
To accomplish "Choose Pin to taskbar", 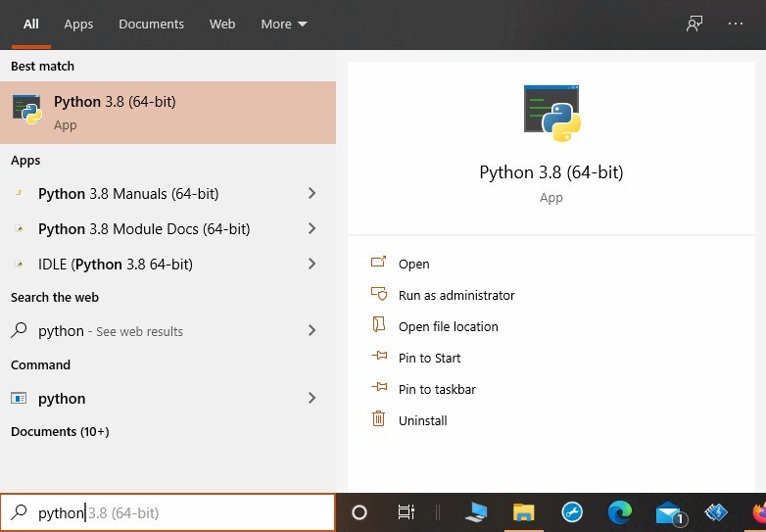I will pos(437,389).
